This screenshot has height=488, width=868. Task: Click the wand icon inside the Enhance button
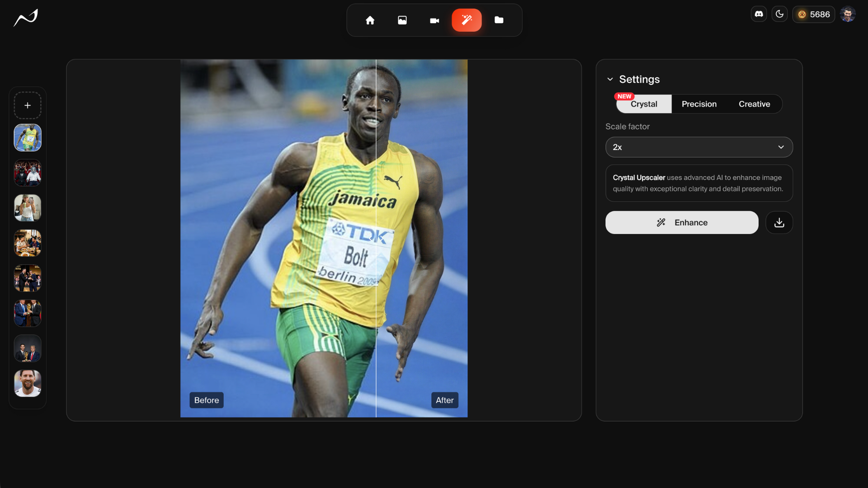coord(661,222)
